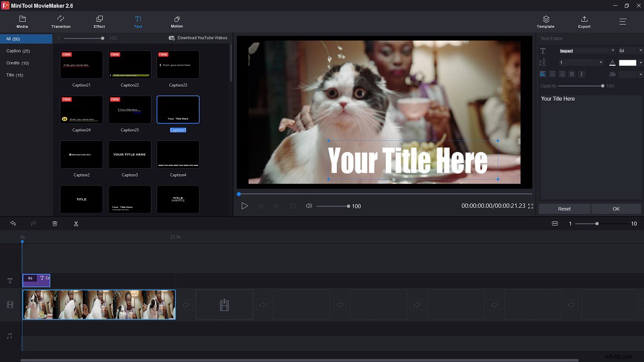
Task: Toggle italic text formatting
Action: 581,74
